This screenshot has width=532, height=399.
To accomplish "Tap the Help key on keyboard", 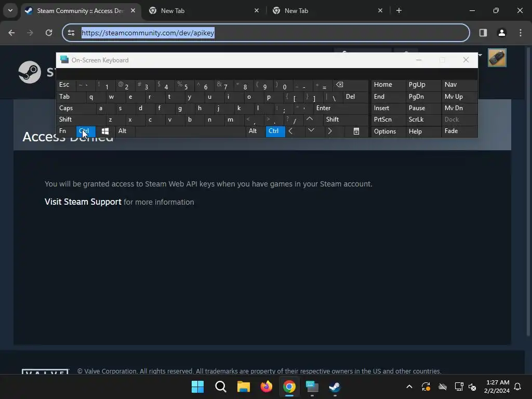I will tap(423, 131).
